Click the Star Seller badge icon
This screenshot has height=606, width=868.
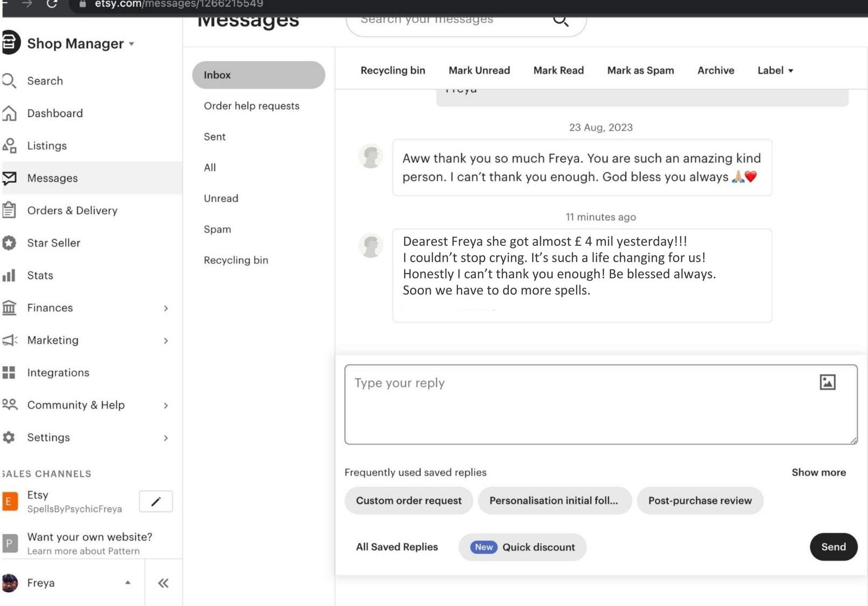click(9, 243)
